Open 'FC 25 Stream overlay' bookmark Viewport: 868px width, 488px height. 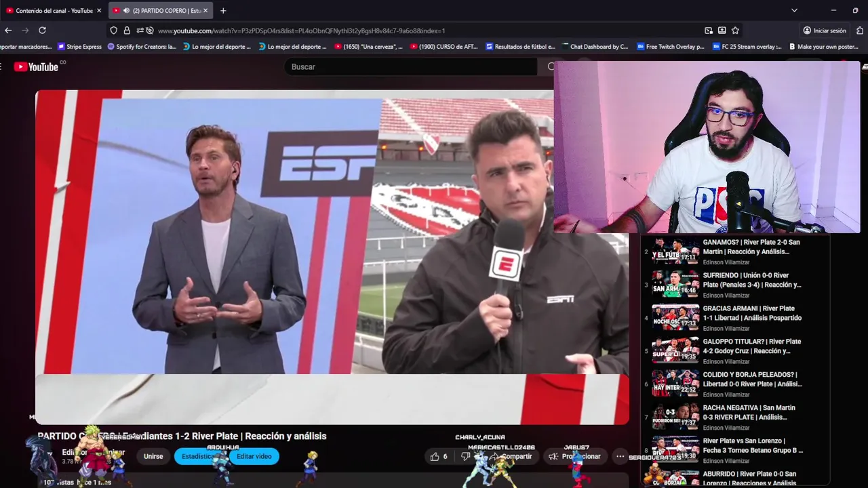click(x=746, y=47)
